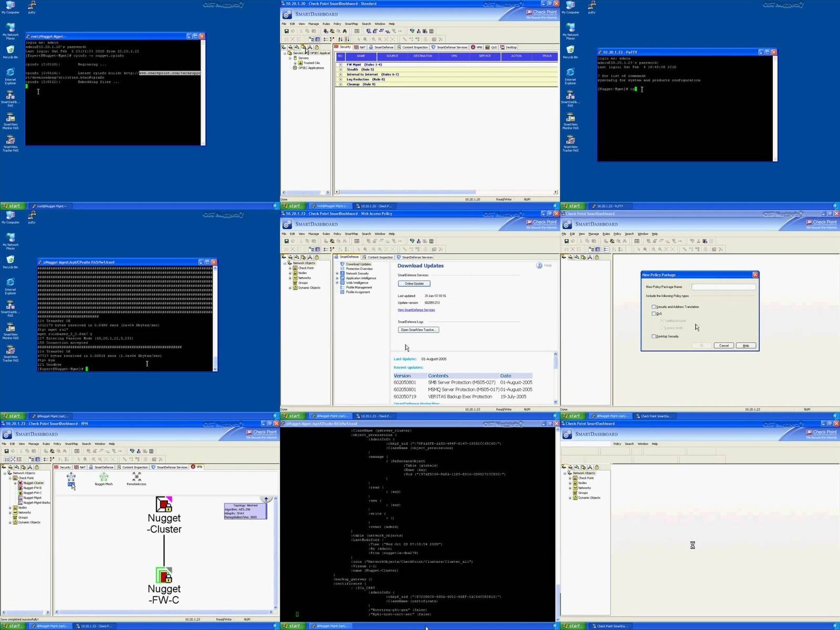Open NAT tab in Standard SmartDashboard window
Screen dimensions: 840x630
tap(360, 47)
